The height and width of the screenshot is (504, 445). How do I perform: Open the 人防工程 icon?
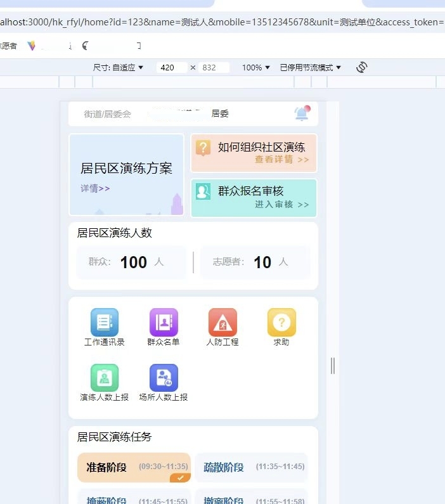coord(222,322)
